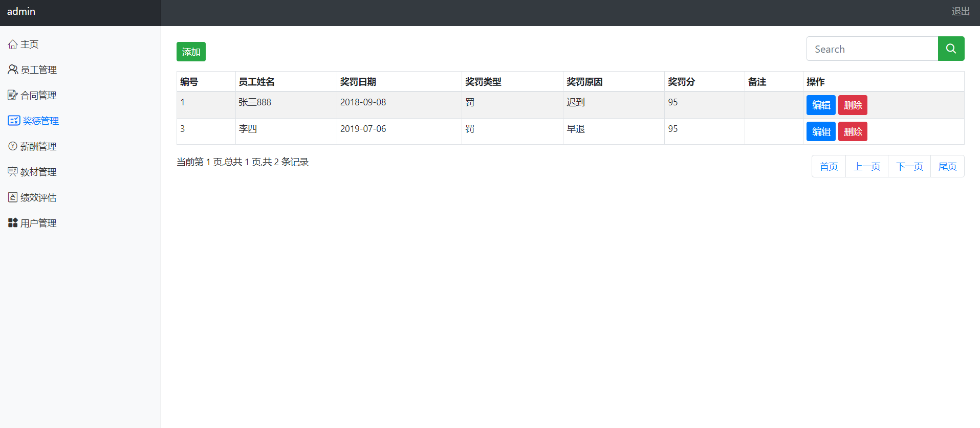Click the date 2019-07-06

(x=363, y=129)
